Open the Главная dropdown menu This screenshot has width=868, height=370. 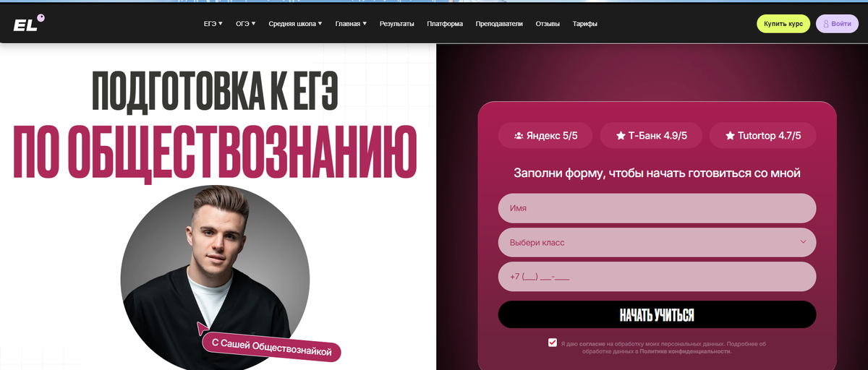coord(351,24)
